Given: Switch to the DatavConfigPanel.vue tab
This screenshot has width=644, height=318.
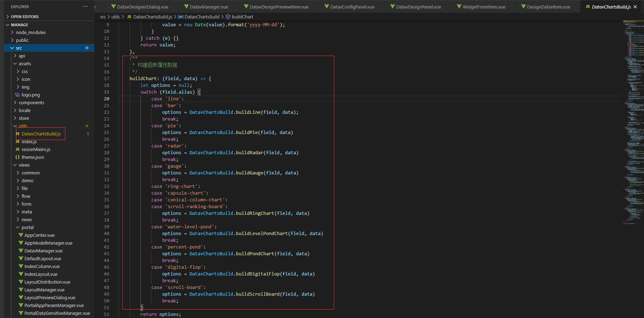Looking at the screenshot, I should pos(352,7).
